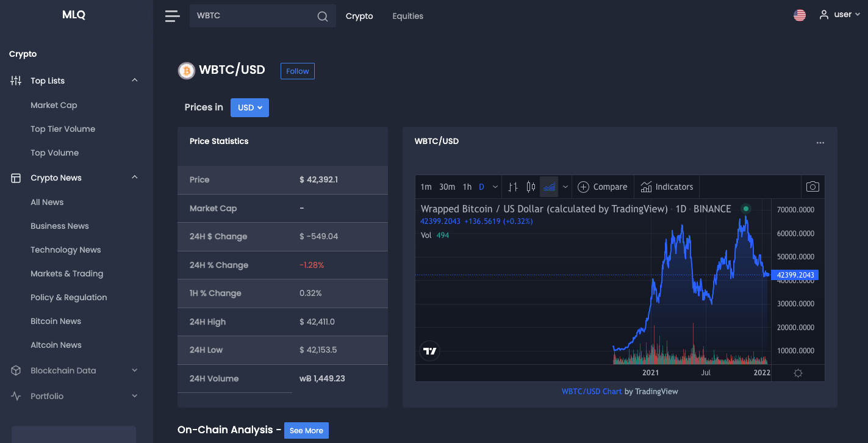The height and width of the screenshot is (443, 868).
Task: Click the Crypto News layout icon
Action: coord(16,178)
